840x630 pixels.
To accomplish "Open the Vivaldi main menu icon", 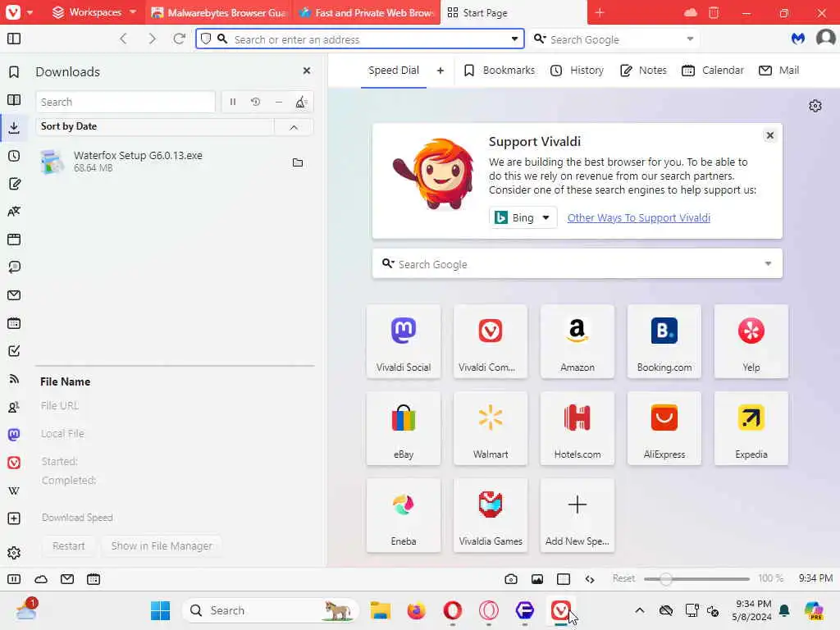I will pyautogui.click(x=13, y=11).
